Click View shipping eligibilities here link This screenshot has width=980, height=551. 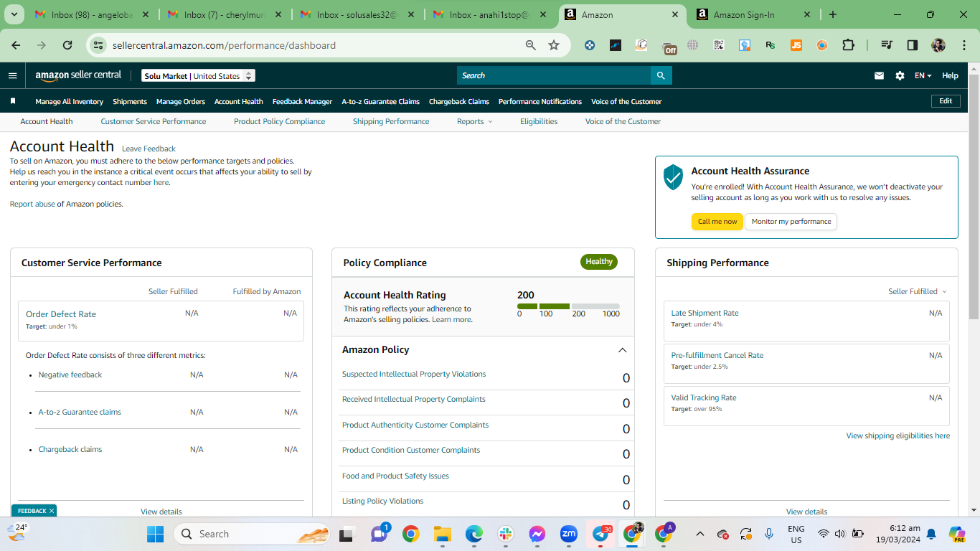[897, 435]
